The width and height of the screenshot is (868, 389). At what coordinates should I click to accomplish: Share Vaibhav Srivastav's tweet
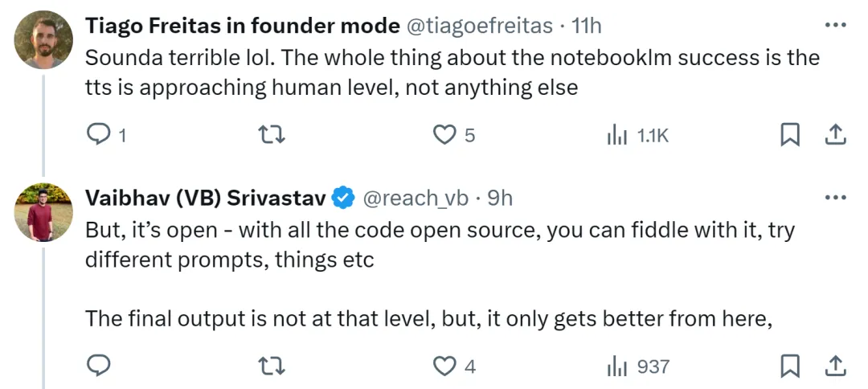coord(836,366)
